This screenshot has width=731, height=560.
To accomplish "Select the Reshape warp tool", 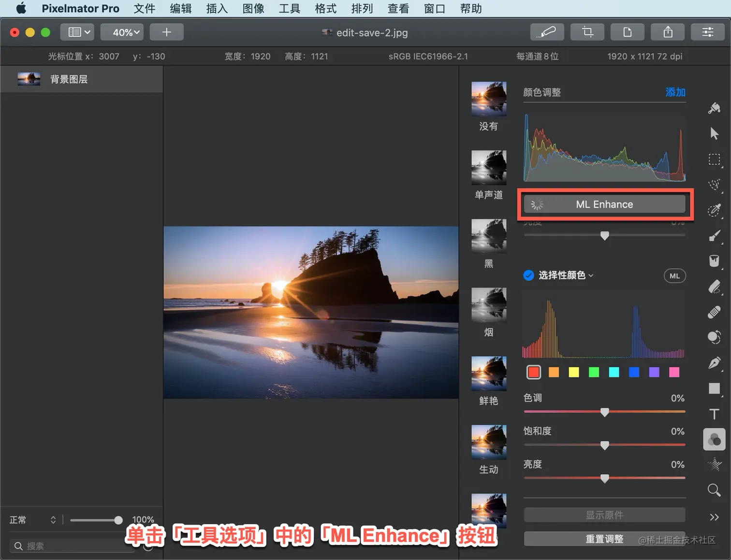I will click(714, 337).
